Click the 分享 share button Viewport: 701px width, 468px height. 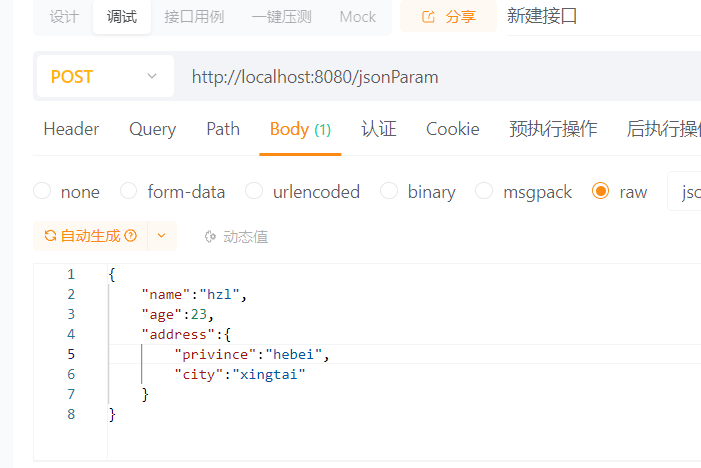coord(448,17)
